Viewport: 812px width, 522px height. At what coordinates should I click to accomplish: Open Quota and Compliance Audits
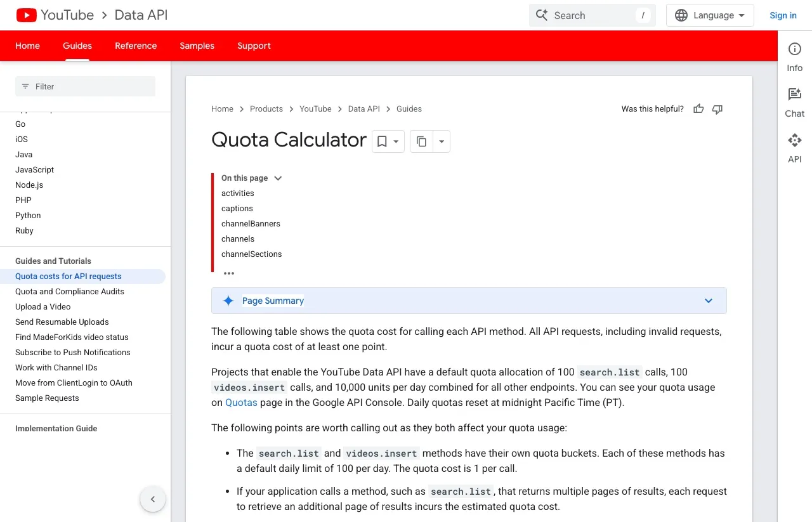click(70, 292)
